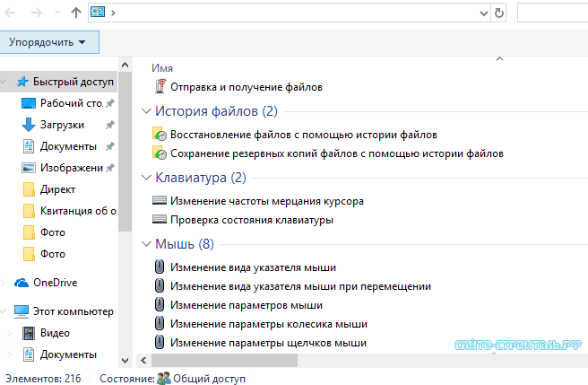Collapse the История файлов group
Image resolution: width=588 pixels, height=385 pixels.
coord(146,111)
